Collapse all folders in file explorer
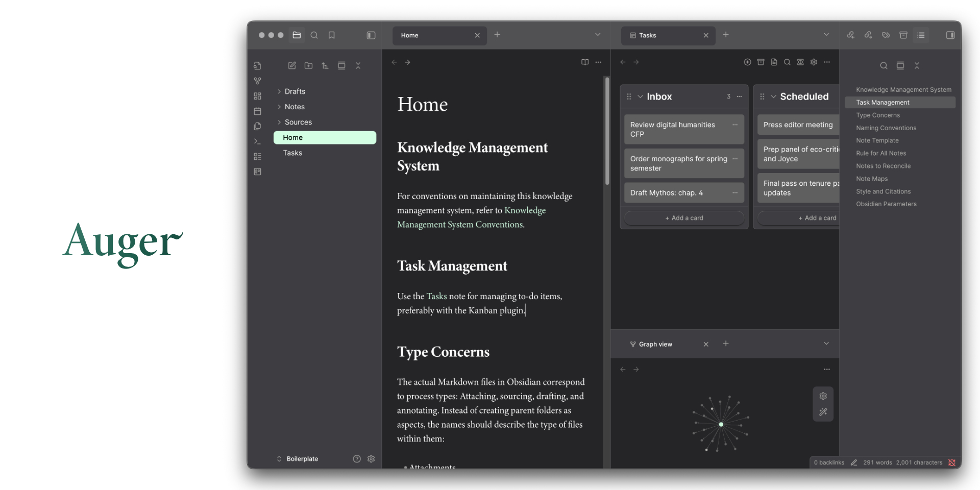 pos(358,65)
